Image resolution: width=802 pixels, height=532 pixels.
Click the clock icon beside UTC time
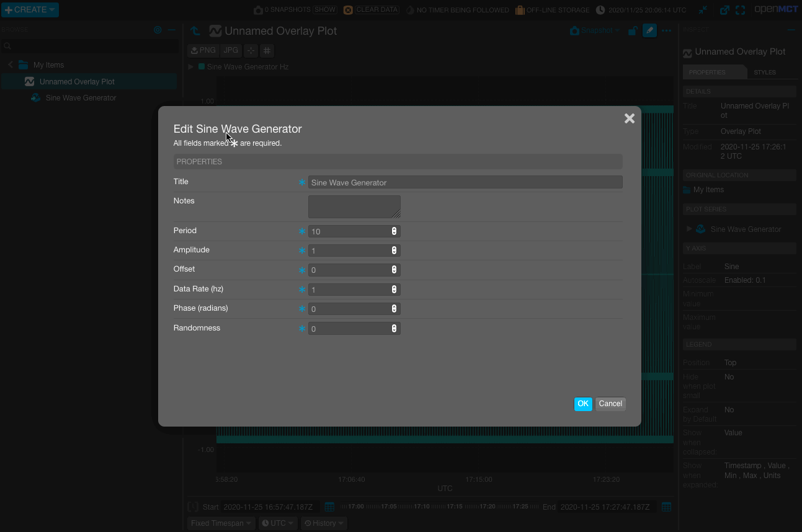600,10
